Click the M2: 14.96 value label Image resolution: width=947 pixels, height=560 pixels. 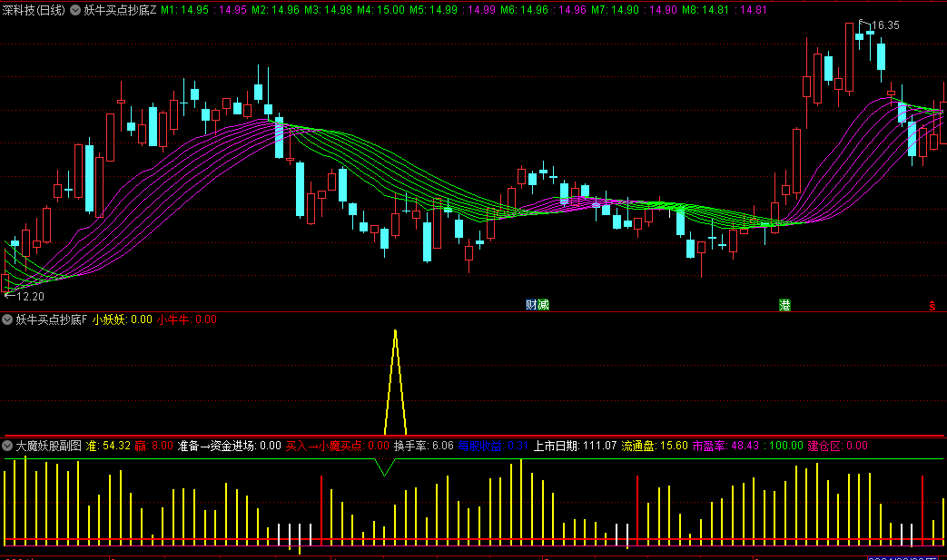point(275,10)
